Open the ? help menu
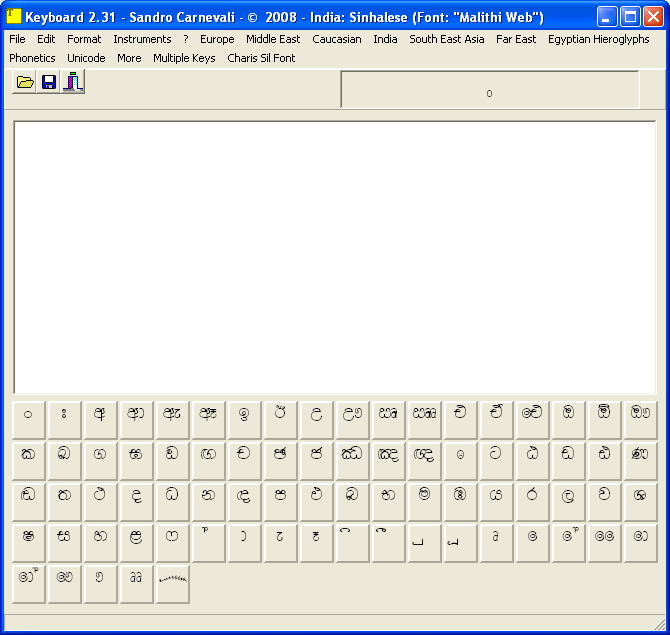This screenshot has height=635, width=670. pos(185,39)
